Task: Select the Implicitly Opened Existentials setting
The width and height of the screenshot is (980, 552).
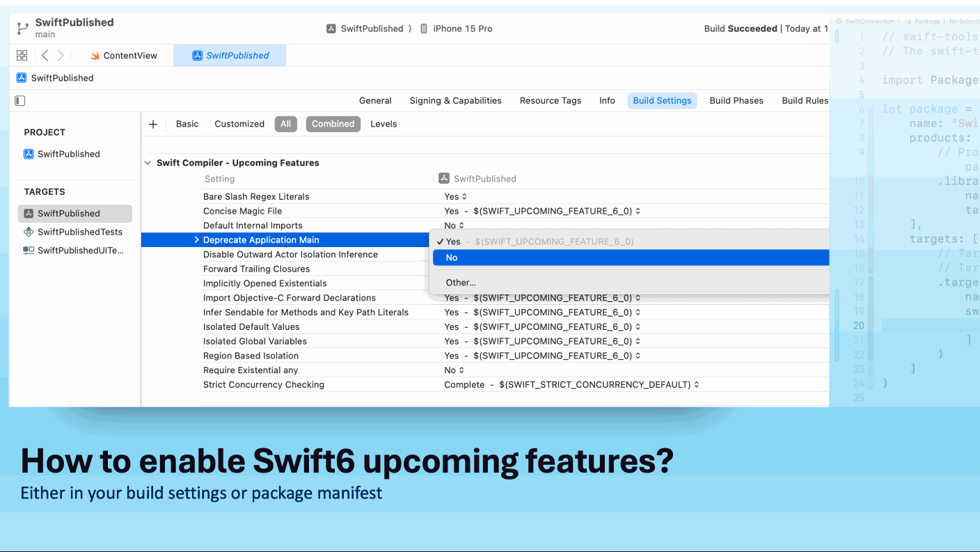Action: click(x=264, y=283)
